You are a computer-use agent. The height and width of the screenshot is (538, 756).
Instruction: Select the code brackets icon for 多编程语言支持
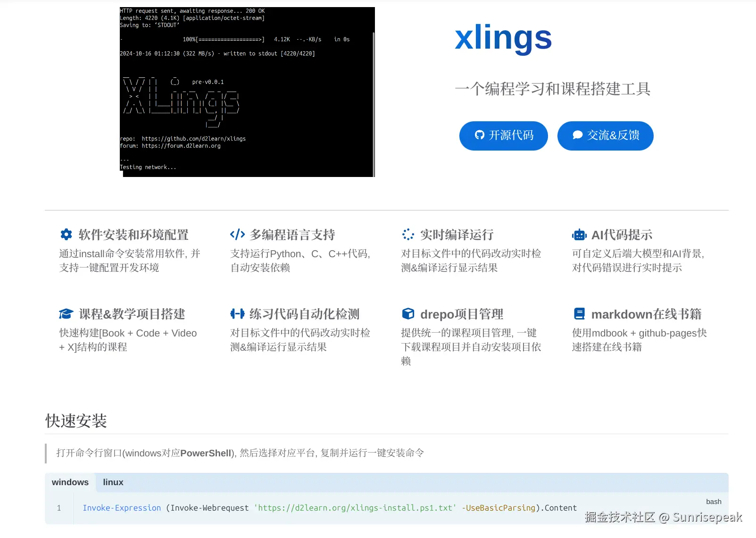point(237,235)
